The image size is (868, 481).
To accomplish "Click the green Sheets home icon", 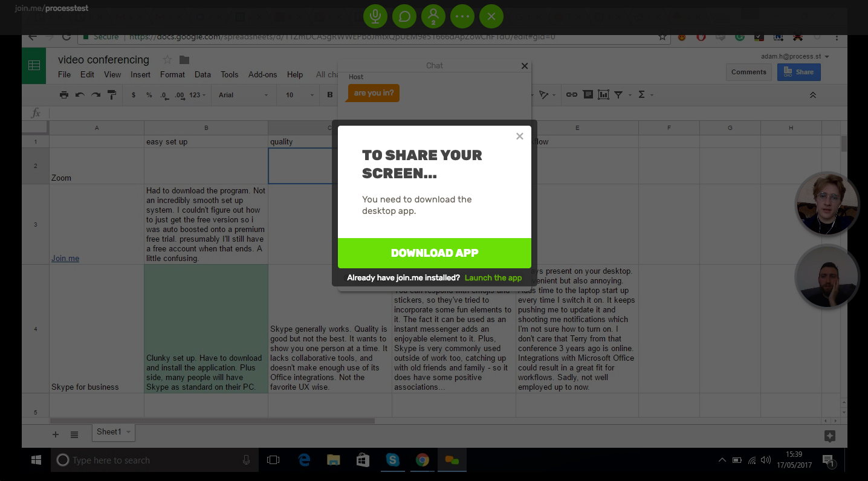I will point(34,65).
